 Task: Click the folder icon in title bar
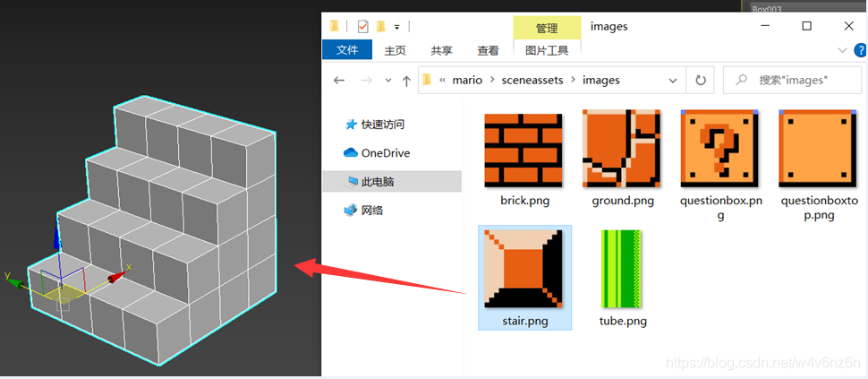pyautogui.click(x=335, y=25)
